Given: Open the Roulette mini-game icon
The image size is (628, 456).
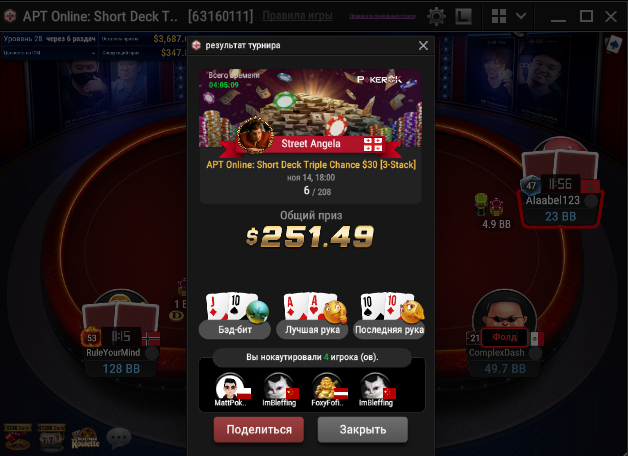Looking at the screenshot, I should [85, 438].
